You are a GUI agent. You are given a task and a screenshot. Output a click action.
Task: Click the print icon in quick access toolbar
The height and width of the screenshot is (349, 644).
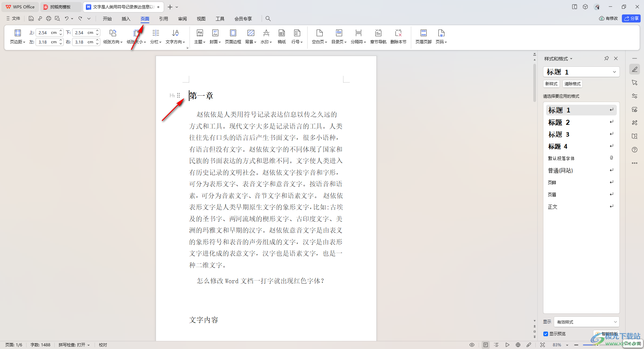pyautogui.click(x=49, y=18)
